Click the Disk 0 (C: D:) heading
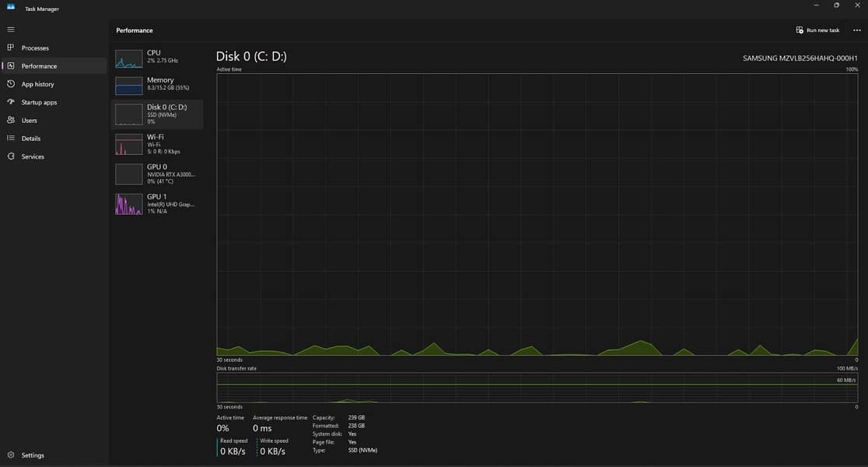This screenshot has height=467, width=868. point(251,57)
